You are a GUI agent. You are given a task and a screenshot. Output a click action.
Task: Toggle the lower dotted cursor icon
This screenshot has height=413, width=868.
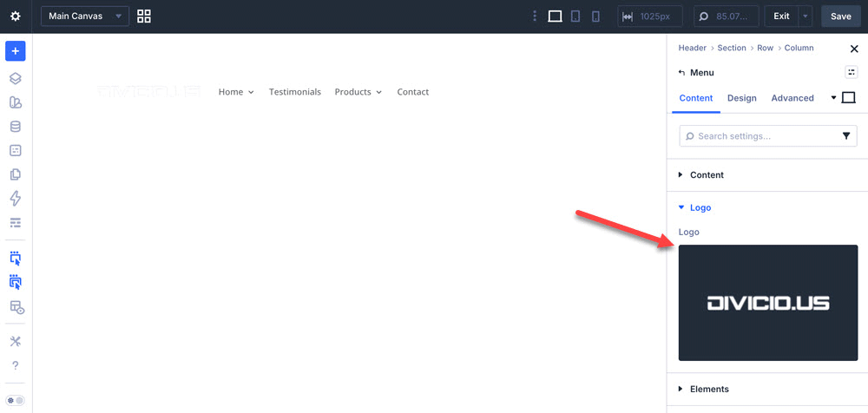(x=16, y=282)
